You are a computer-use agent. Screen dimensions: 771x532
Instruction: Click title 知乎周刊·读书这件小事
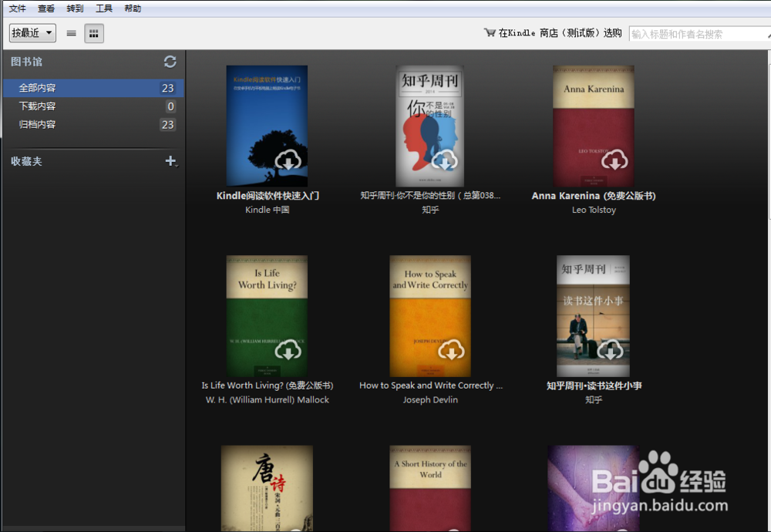(x=594, y=386)
